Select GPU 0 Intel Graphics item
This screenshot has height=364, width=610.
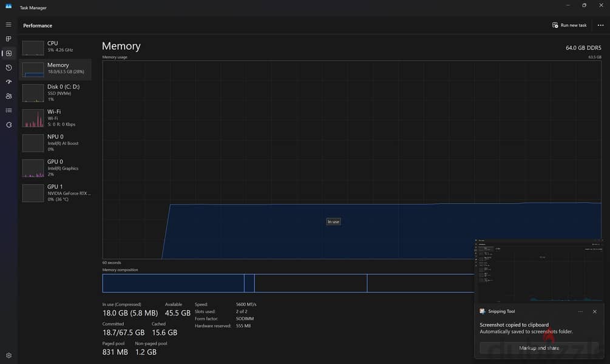pos(55,168)
